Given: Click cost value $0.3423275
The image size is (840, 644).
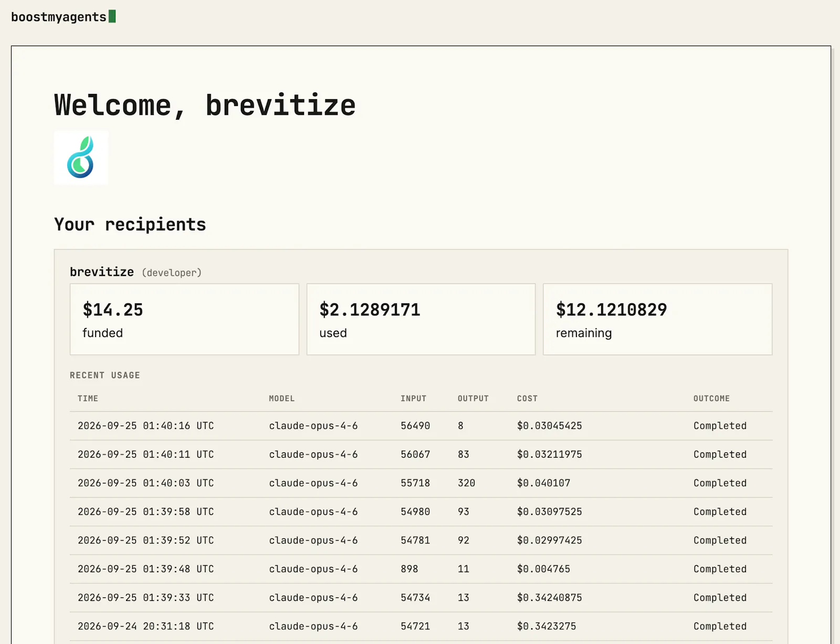Looking at the screenshot, I should pyautogui.click(x=547, y=626).
